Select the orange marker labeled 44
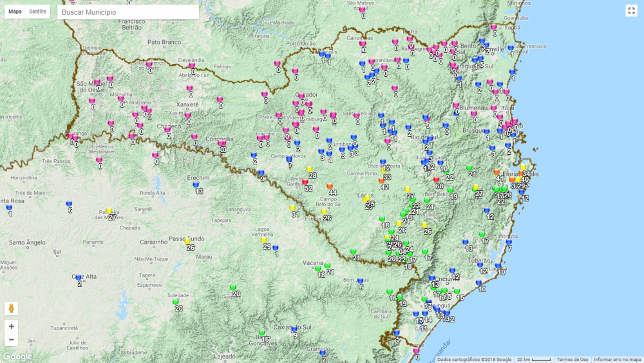 (x=330, y=186)
